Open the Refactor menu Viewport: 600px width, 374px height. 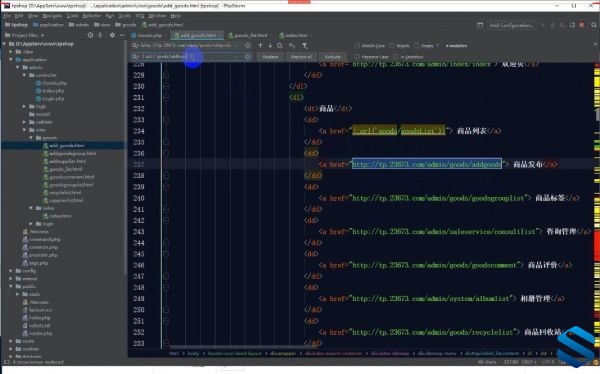coord(92,16)
